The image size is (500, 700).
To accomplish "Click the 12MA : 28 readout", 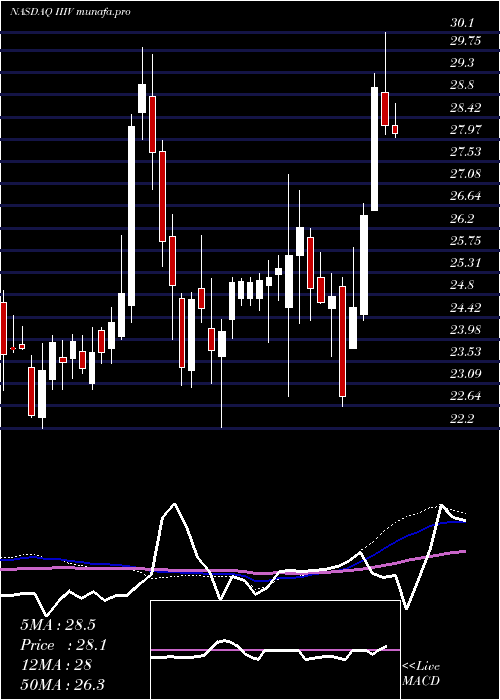I will point(56,665).
